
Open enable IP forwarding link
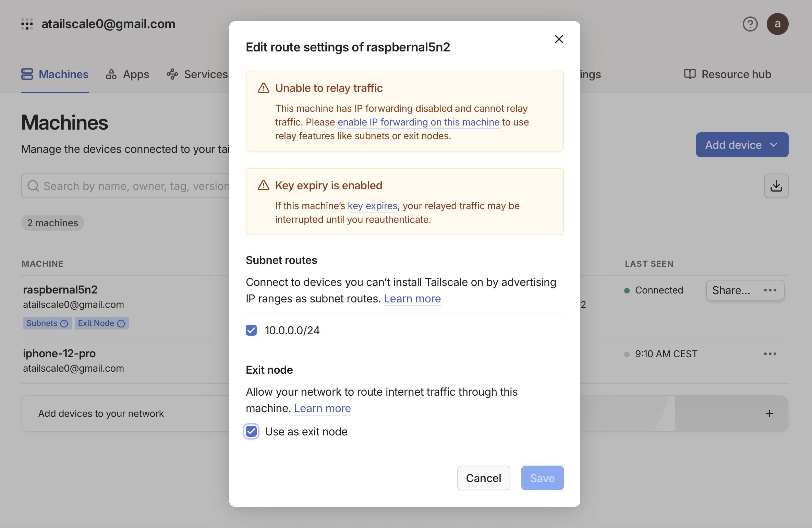[x=418, y=122]
